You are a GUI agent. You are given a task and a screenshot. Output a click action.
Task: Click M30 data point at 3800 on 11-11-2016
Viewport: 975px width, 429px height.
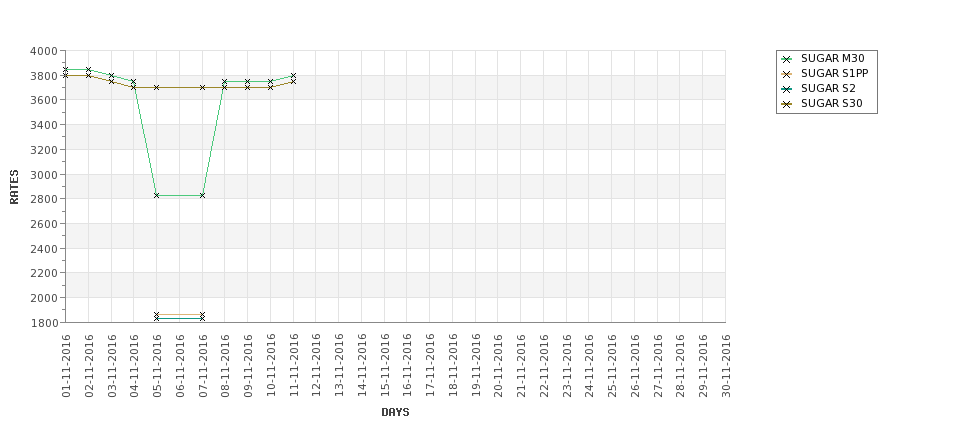point(293,76)
